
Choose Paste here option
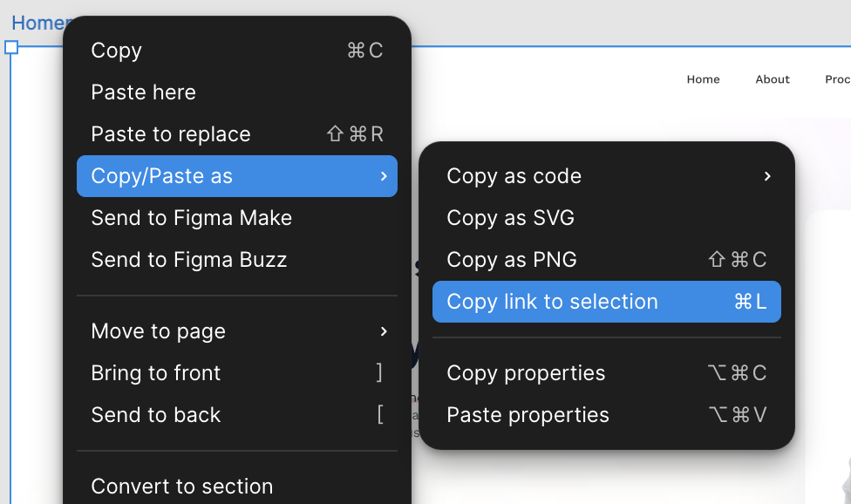(x=144, y=92)
